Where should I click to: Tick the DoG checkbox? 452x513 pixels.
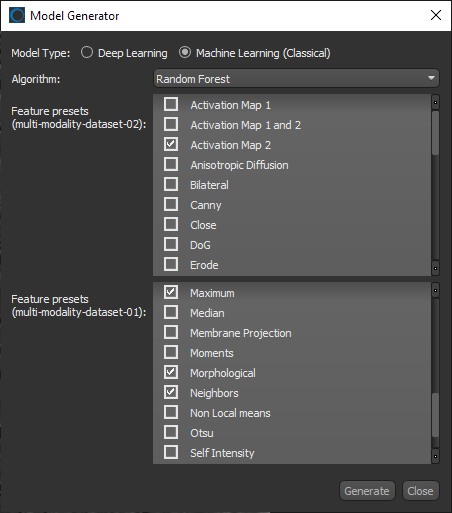pyautogui.click(x=171, y=244)
